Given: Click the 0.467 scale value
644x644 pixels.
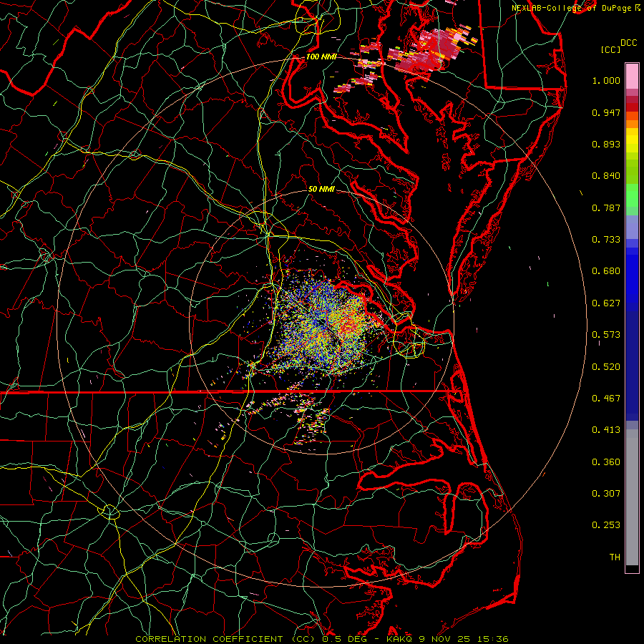Looking at the screenshot, I should (606, 399).
